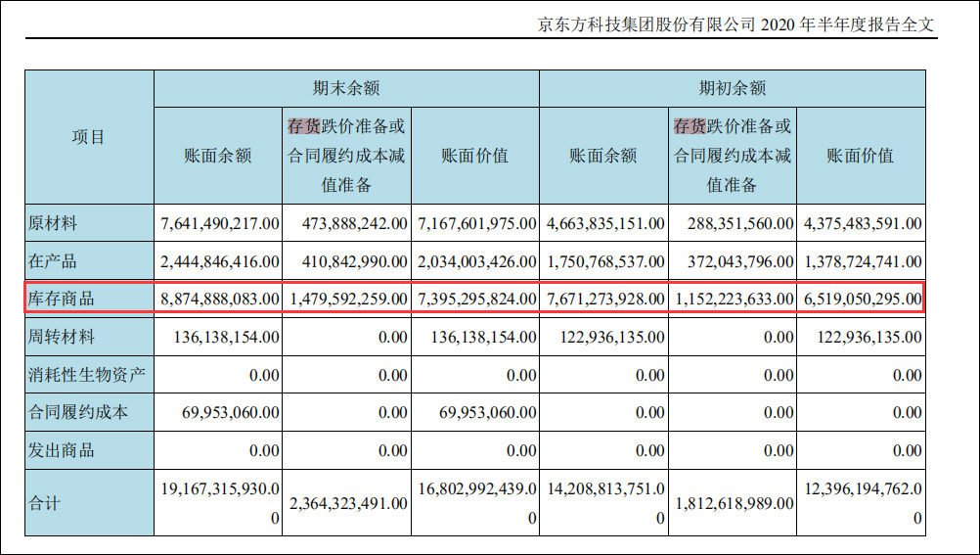This screenshot has height=555, width=980.
Task: Click the report title header 京东方科技集团股份有限公司 2020 年半年度报告全文
Action: pyautogui.click(x=735, y=24)
